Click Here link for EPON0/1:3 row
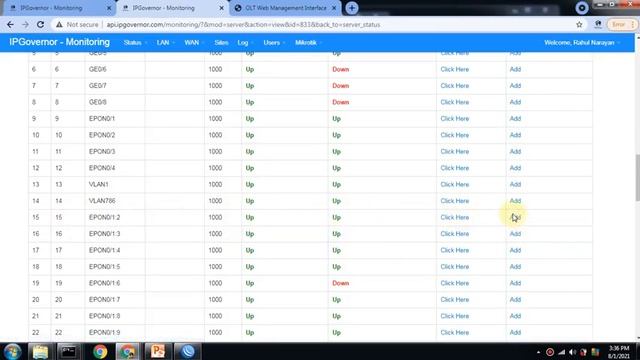The image size is (640, 360). point(454,234)
